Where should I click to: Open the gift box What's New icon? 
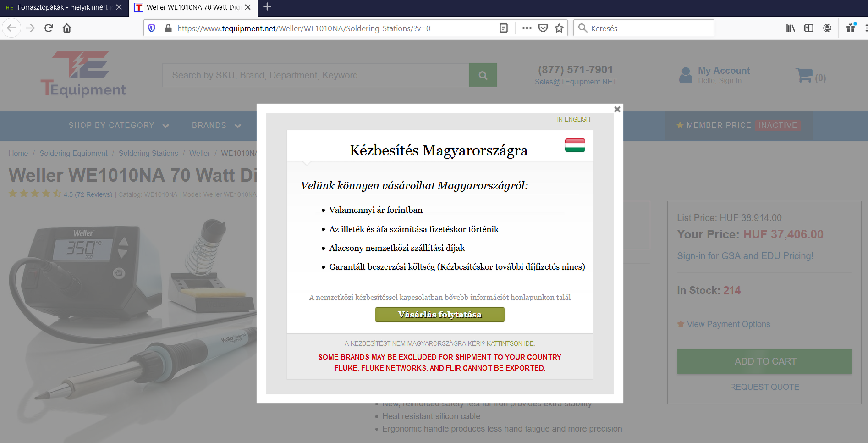tap(851, 28)
